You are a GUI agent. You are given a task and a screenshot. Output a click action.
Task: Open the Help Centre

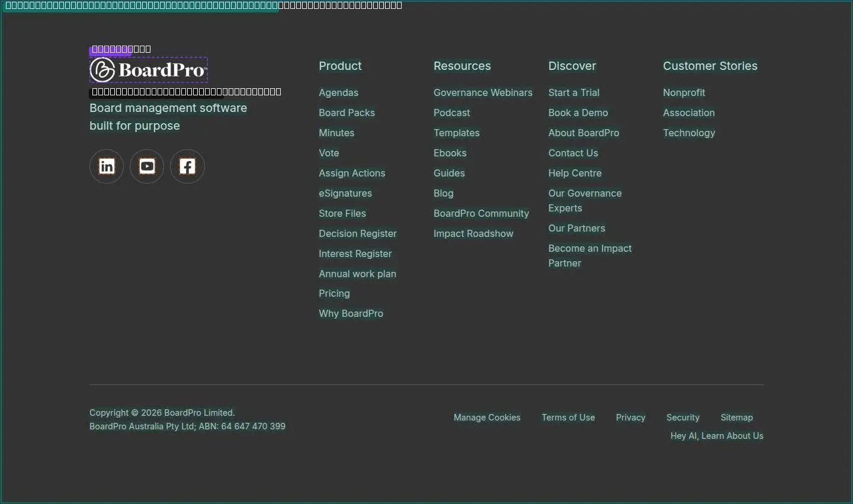point(575,173)
